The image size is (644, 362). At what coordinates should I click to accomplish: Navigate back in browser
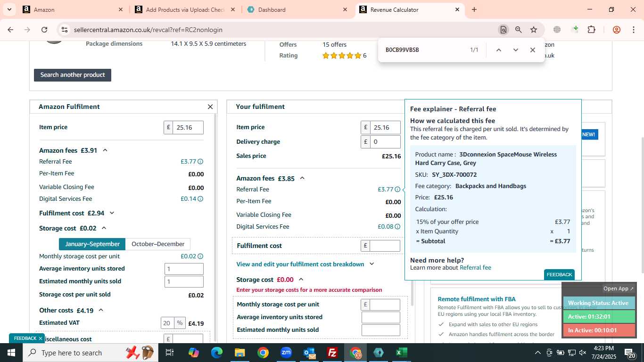10,30
